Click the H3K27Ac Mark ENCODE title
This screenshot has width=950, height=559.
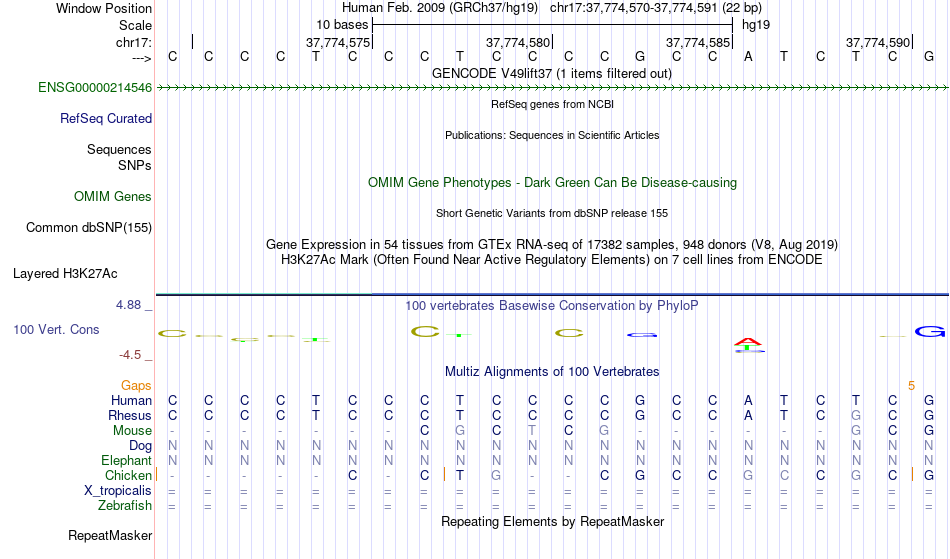(x=552, y=260)
